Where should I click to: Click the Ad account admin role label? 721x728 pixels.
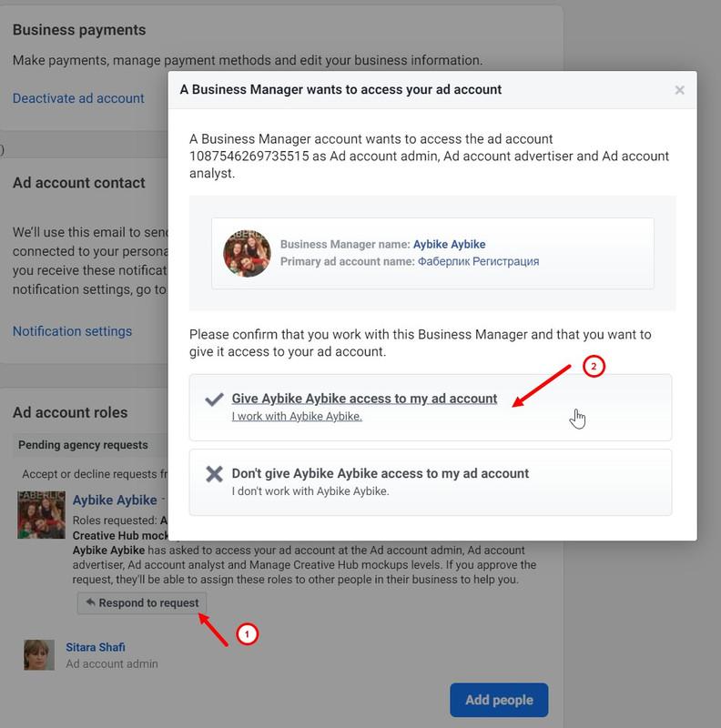coord(111,664)
